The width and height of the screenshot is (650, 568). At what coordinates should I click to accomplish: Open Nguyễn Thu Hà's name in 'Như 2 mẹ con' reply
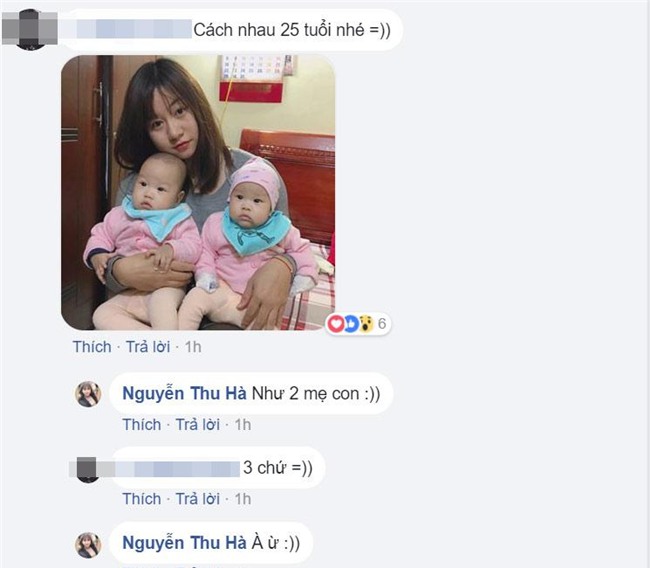click(x=184, y=393)
